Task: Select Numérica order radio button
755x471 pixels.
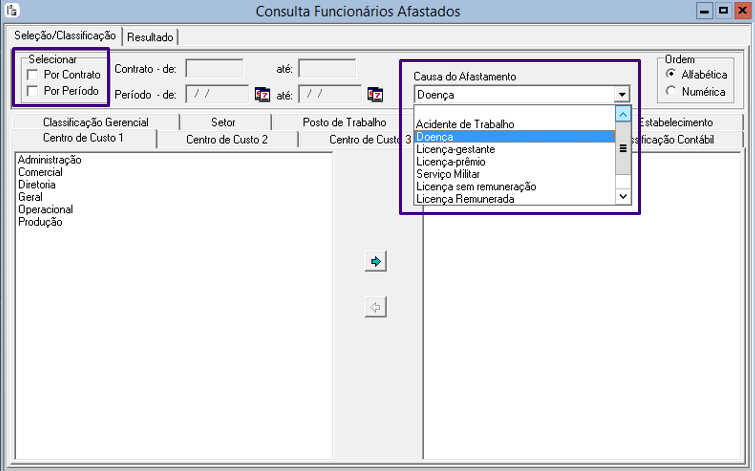Action: (x=671, y=92)
